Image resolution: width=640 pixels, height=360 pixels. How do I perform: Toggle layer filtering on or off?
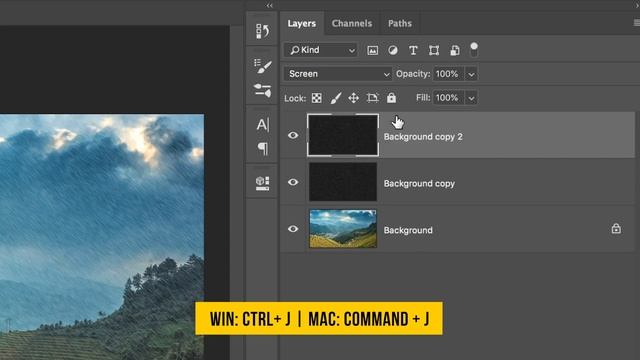click(474, 49)
